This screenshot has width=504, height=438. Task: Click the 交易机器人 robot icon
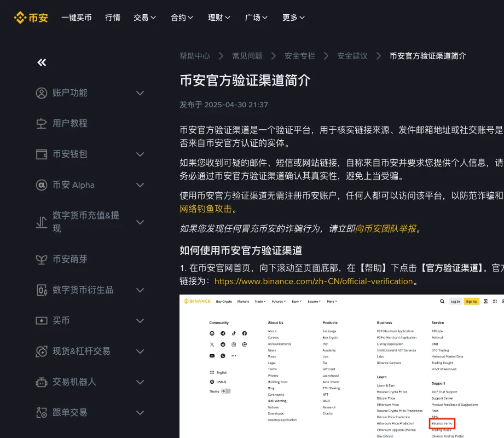42,382
